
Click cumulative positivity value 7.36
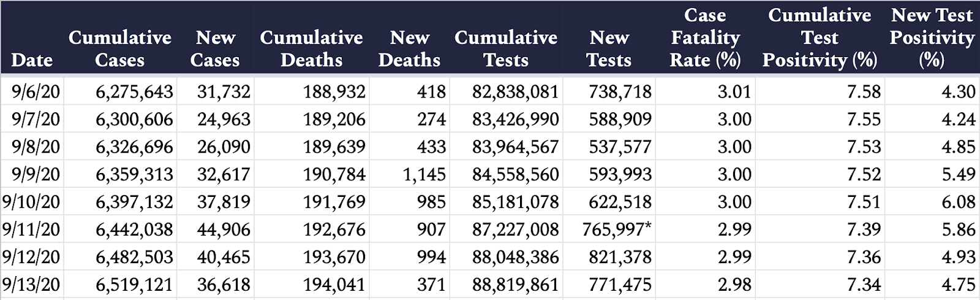[864, 257]
